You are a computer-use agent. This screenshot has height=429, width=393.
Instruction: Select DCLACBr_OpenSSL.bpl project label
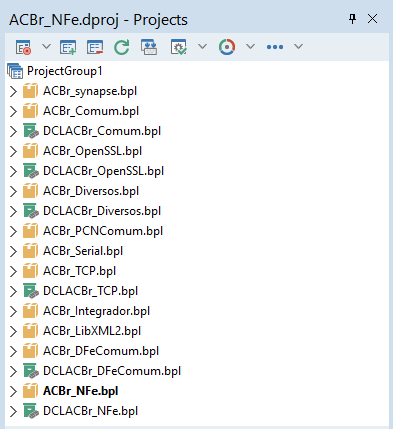pyautogui.click(x=104, y=171)
